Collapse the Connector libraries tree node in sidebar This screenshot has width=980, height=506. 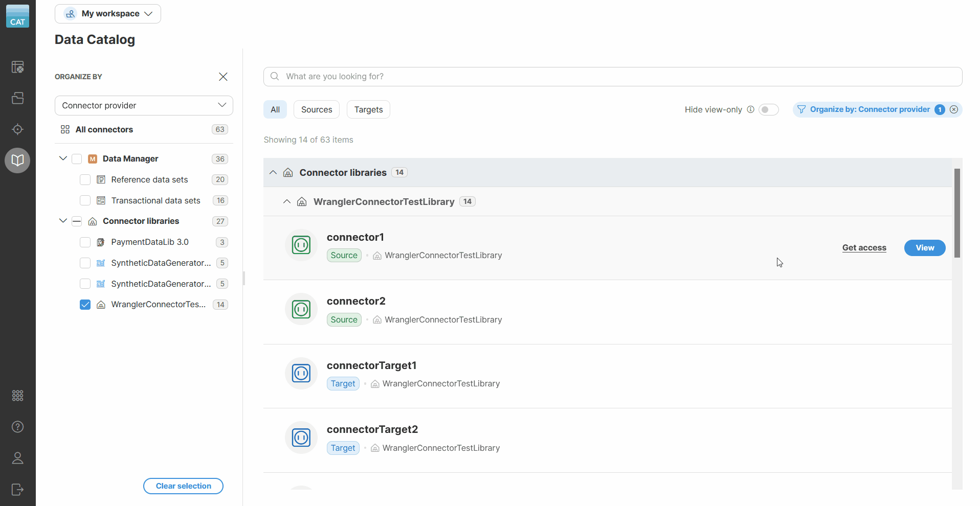63,221
